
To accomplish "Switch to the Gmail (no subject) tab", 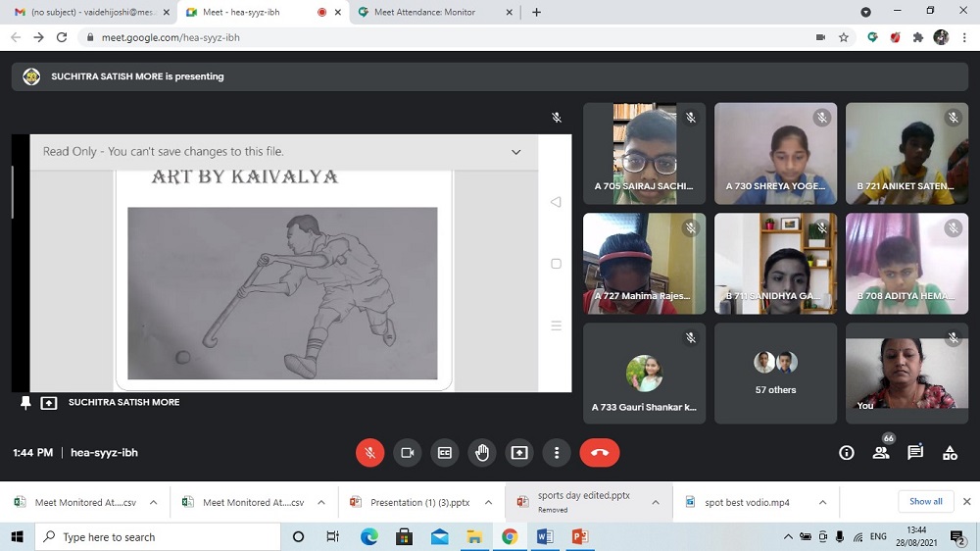I will (84, 12).
